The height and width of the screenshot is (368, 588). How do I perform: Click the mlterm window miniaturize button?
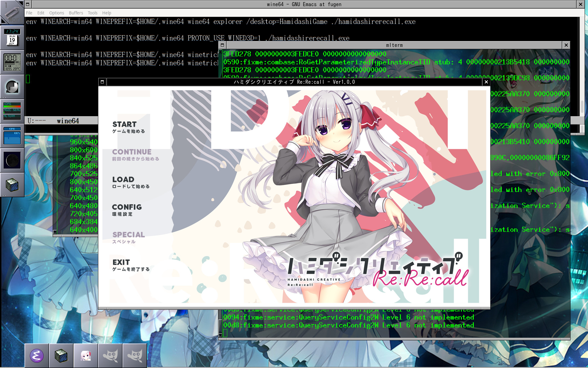222,45
